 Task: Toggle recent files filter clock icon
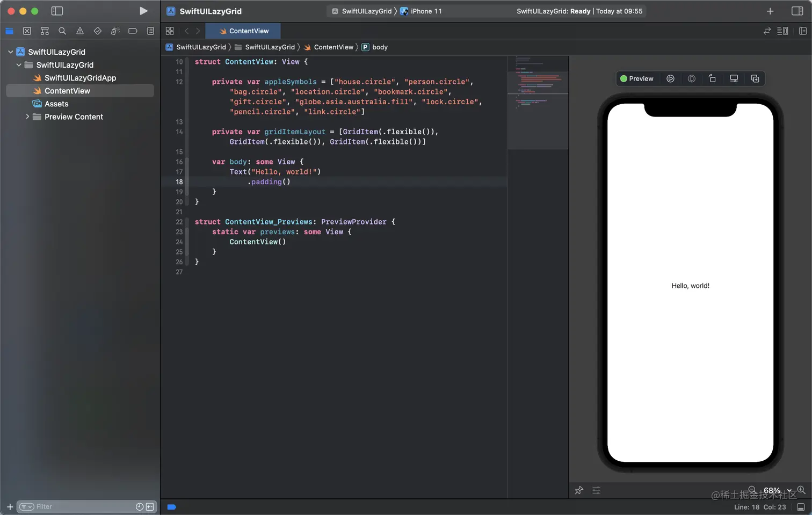pyautogui.click(x=140, y=506)
